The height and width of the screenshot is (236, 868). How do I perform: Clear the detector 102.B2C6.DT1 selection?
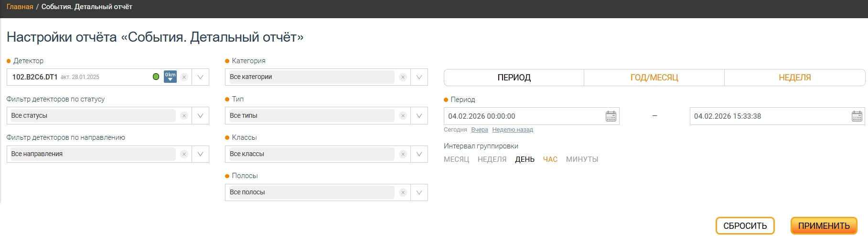click(184, 77)
